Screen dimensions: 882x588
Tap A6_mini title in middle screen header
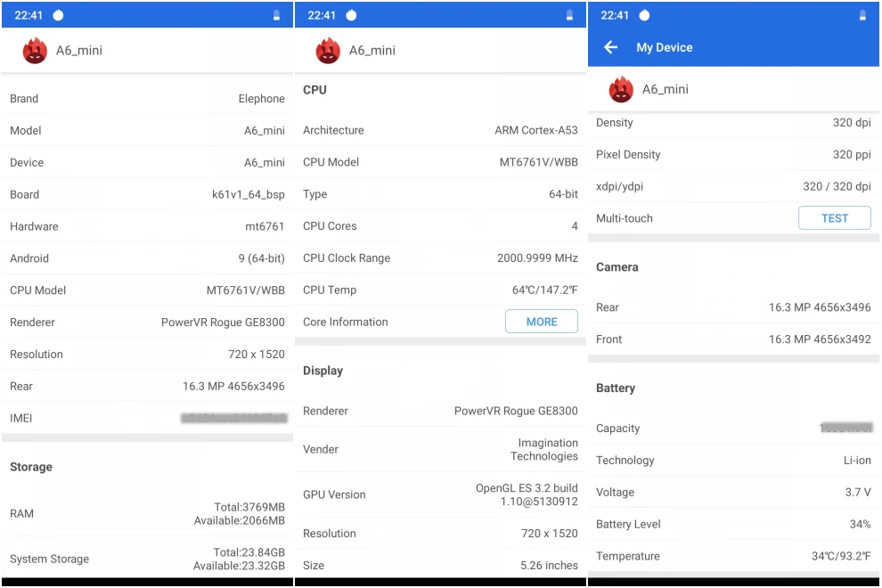click(x=372, y=51)
